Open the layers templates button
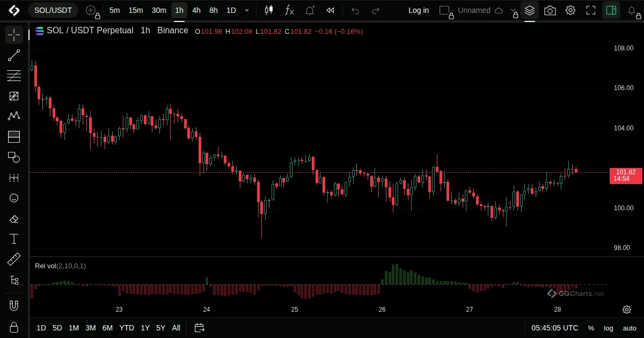644x338 pixels. tap(530, 10)
